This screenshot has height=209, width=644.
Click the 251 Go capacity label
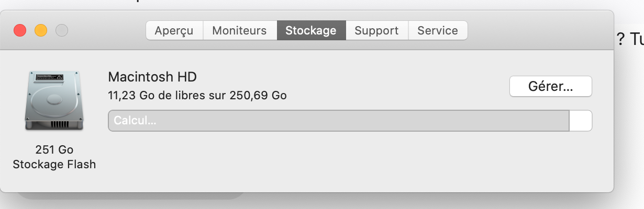pos(54,150)
